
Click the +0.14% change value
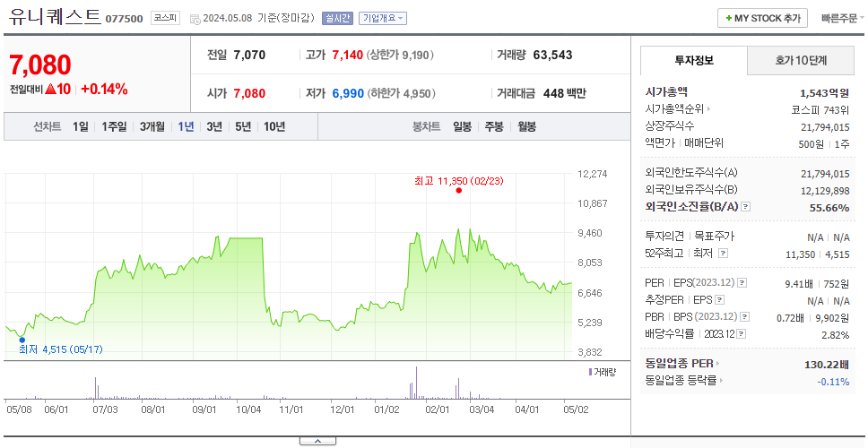(x=105, y=89)
